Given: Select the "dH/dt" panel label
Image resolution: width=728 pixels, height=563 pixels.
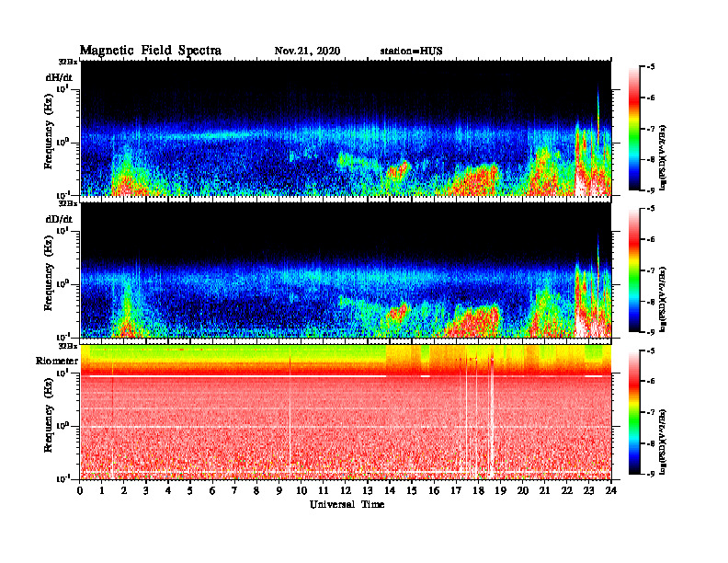Looking at the screenshot, I should pyautogui.click(x=59, y=77).
